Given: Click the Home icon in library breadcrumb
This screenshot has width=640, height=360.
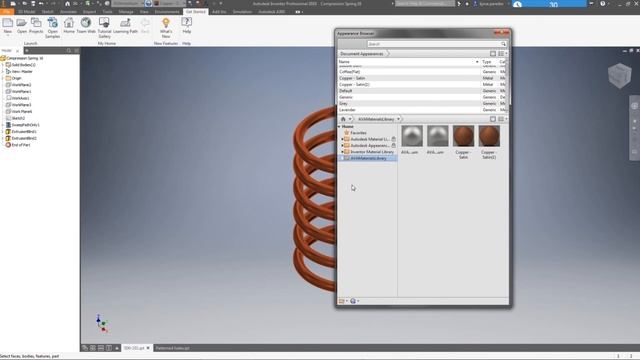Looking at the screenshot, I should click(x=343, y=119).
